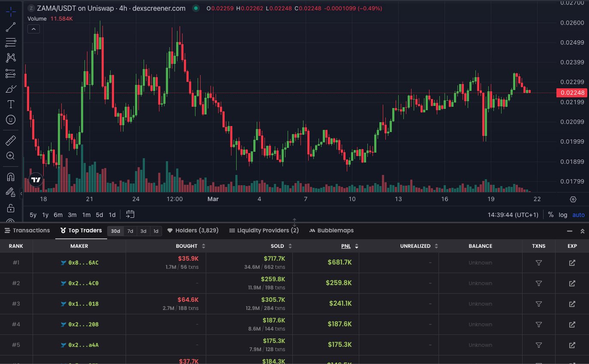The image size is (589, 364).
Task: Select the 7d top traders period
Action: (130, 231)
